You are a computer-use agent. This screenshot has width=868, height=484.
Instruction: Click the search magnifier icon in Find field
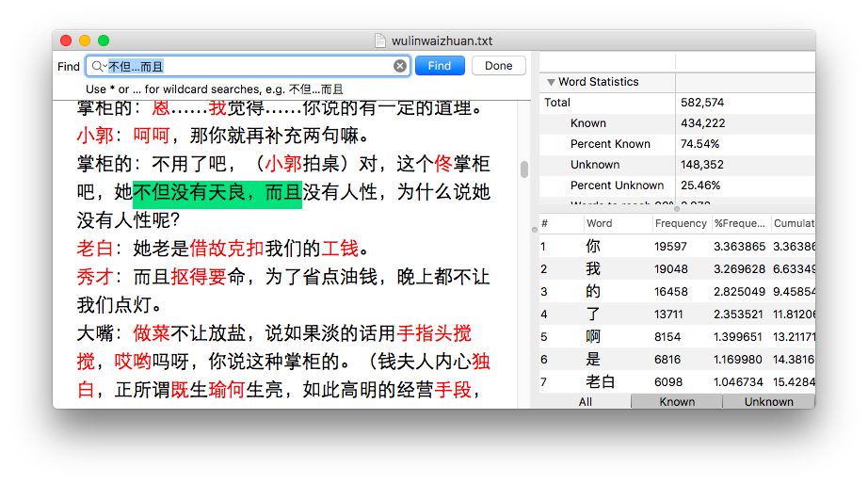[98, 67]
